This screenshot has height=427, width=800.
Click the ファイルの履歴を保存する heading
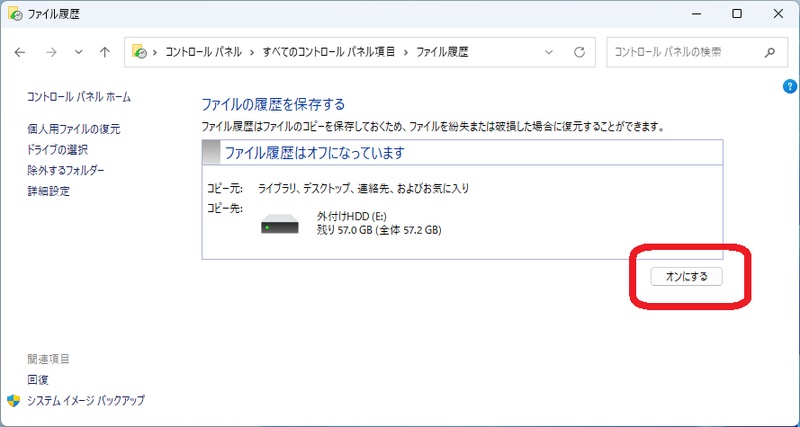(273, 105)
